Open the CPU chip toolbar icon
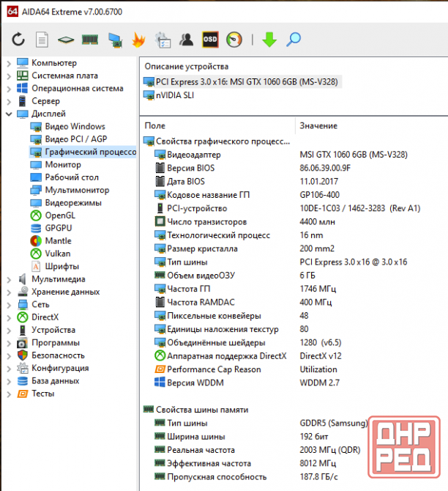This screenshot has height=491, width=448. coord(66,40)
